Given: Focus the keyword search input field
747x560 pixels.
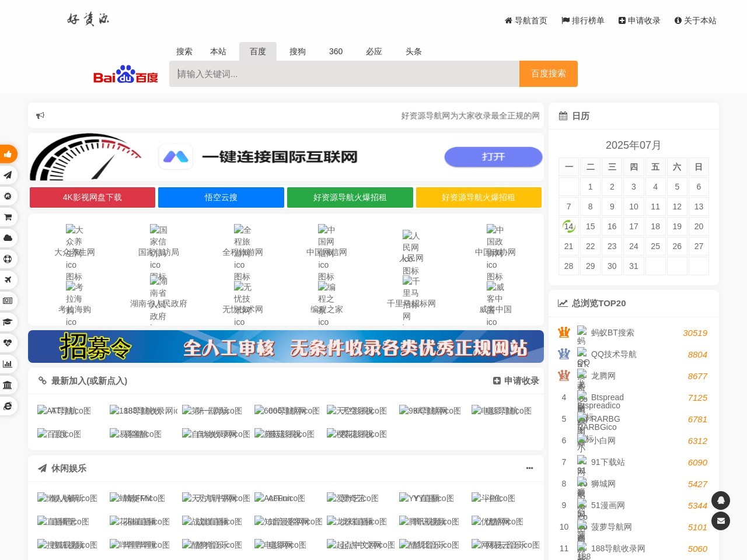Looking at the screenshot, I should (344, 74).
